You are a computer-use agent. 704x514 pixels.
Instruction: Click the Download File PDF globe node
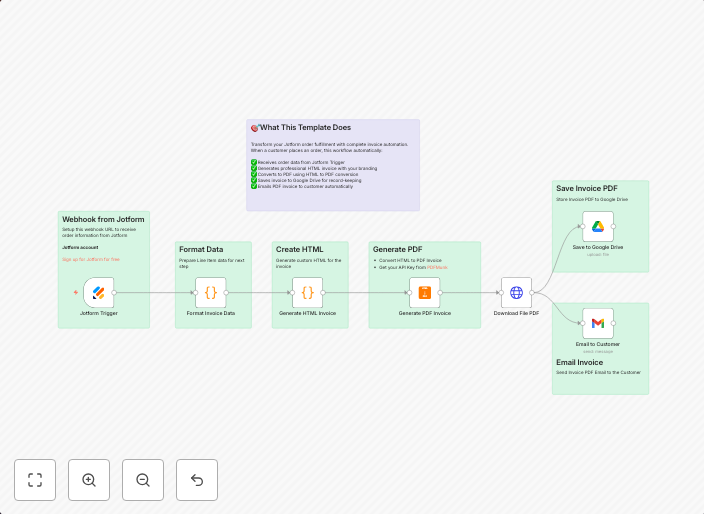pyautogui.click(x=516, y=293)
